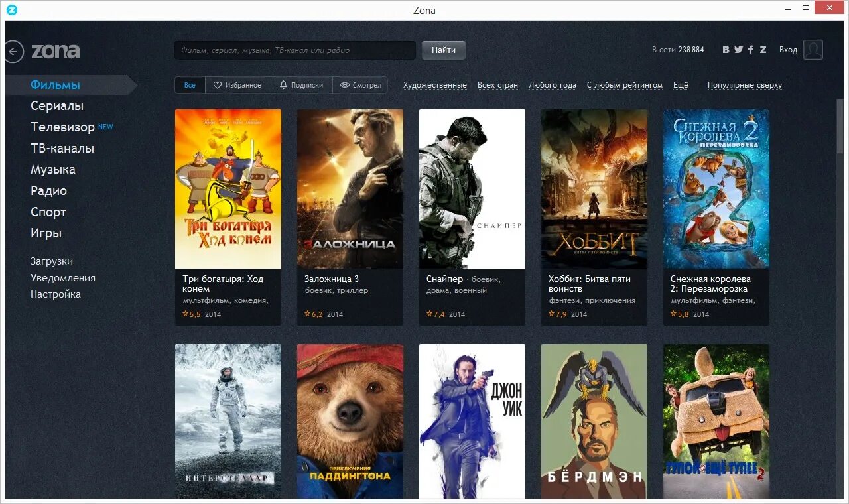Go to the Музыка section
Image resolution: width=849 pixels, height=504 pixels.
[x=53, y=170]
